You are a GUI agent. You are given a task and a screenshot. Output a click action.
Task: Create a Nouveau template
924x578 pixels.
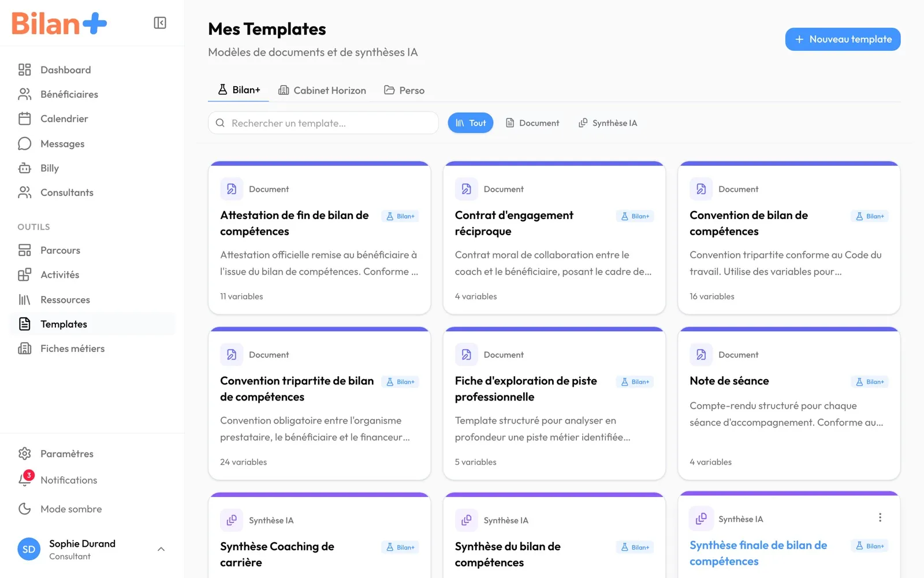pos(843,39)
